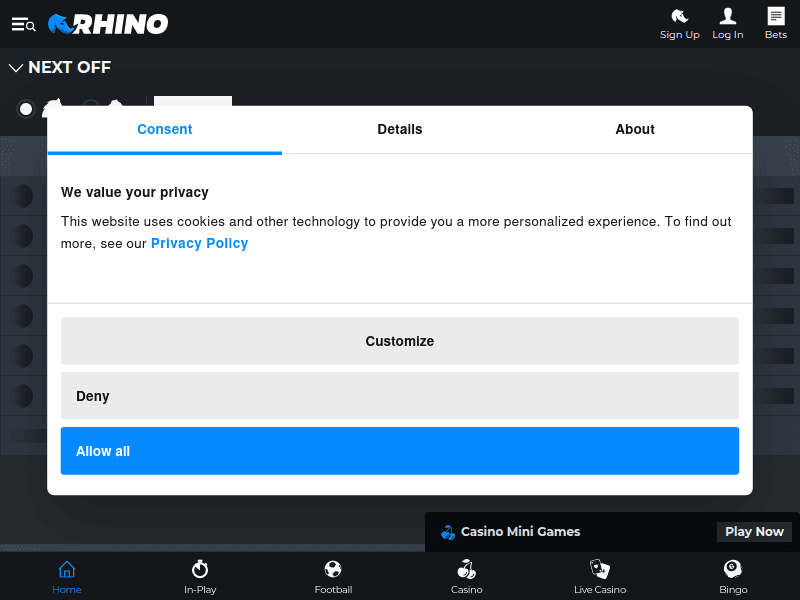Switch to the Details tab
This screenshot has width=800, height=600.
[x=399, y=130]
